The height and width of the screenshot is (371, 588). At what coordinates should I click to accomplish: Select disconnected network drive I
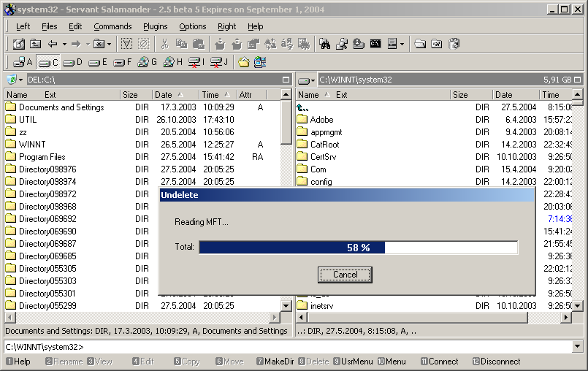pyautogui.click(x=196, y=62)
